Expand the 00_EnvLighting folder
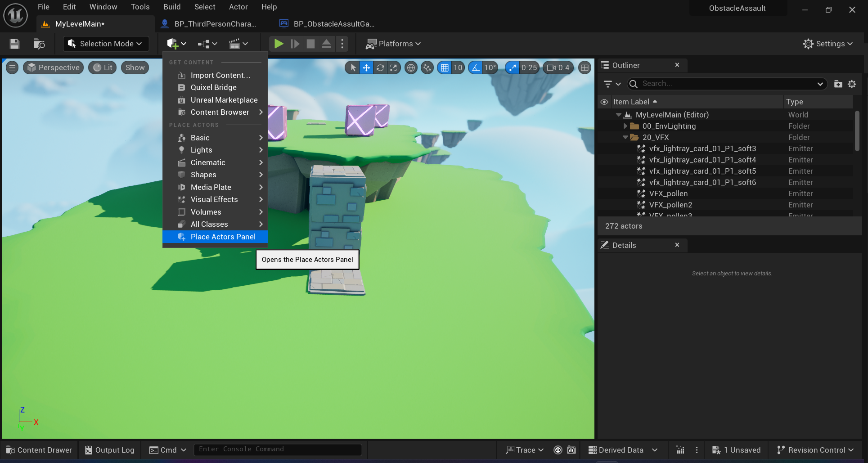Screen dimensions: 868x463 coord(625,126)
